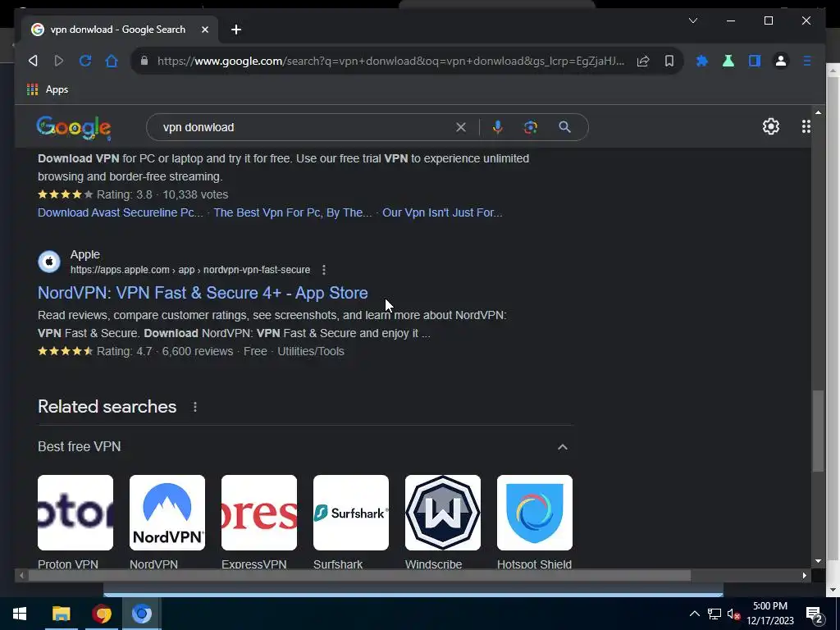This screenshot has height=630, width=840.
Task: Open network status in the system tray
Action: [714, 614]
